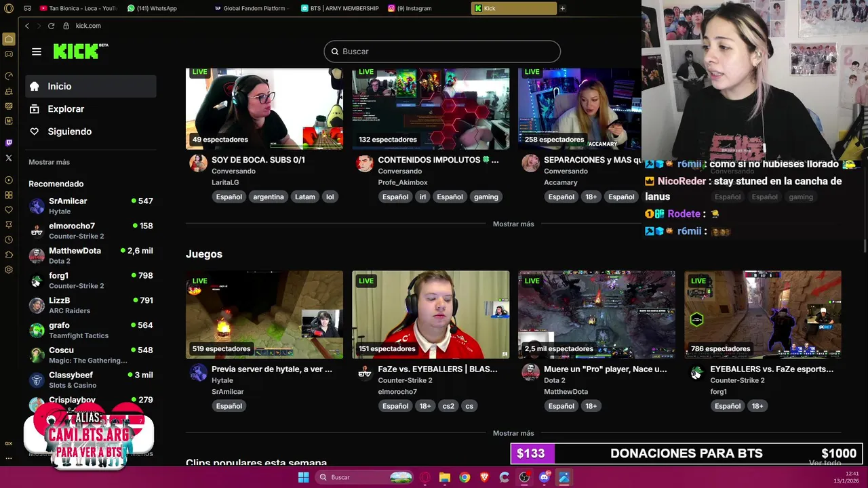Screen dimensions: 868x488
Task: Select Siguiendo in the Kick sidebar
Action: click(91, 131)
